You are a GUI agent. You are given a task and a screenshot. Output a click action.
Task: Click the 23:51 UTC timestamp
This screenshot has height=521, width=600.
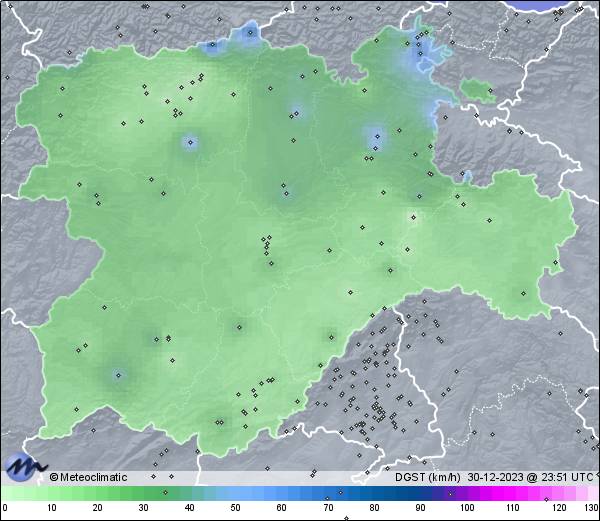[x=566, y=477]
